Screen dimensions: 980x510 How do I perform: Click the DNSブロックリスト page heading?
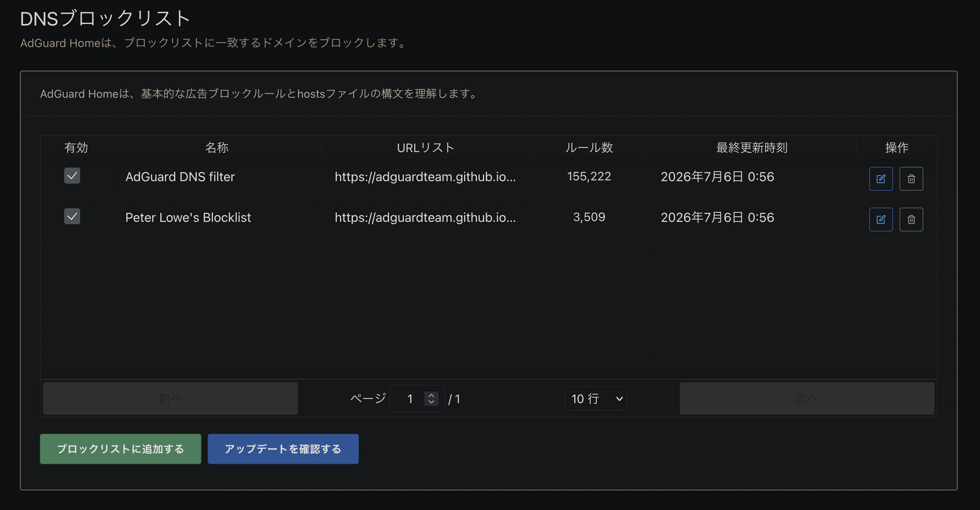[x=105, y=19]
